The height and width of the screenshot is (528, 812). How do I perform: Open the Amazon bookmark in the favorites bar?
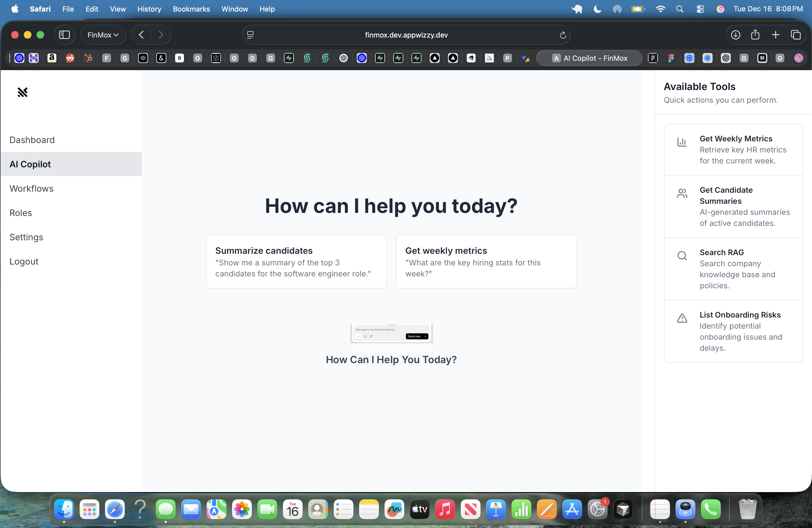coord(52,58)
